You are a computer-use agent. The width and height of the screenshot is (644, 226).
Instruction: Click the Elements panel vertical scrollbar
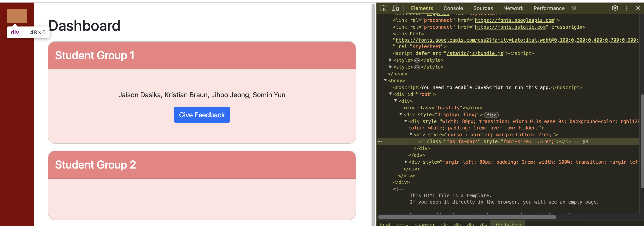642,141
